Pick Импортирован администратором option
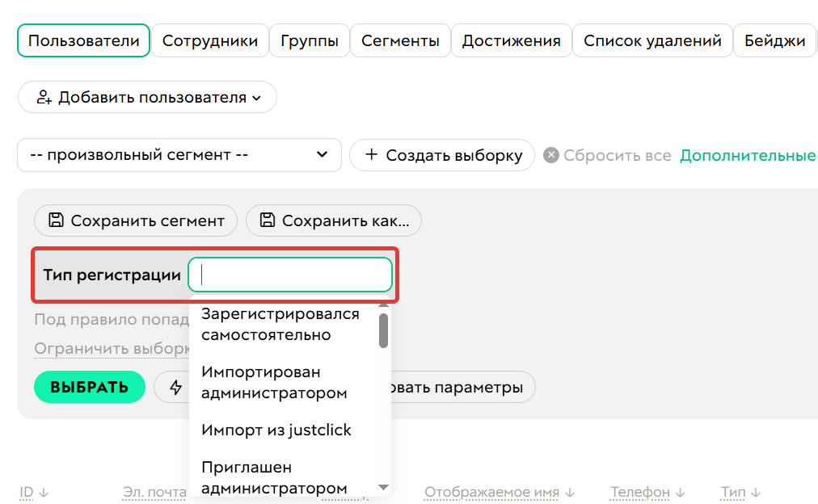The image size is (818, 504). click(273, 383)
